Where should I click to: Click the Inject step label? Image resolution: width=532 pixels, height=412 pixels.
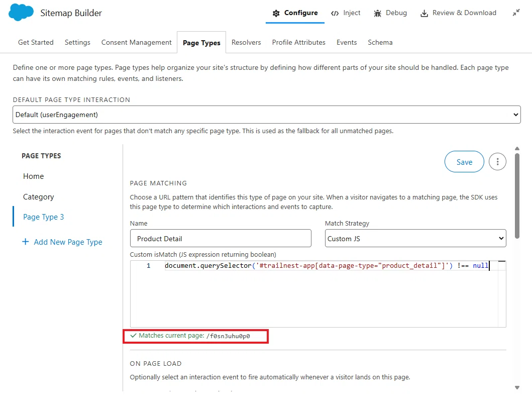point(352,13)
